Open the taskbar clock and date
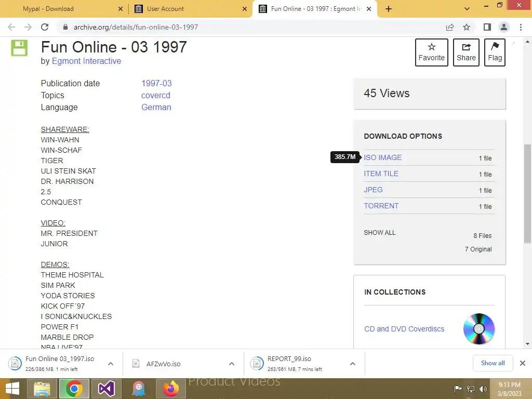 click(x=509, y=389)
